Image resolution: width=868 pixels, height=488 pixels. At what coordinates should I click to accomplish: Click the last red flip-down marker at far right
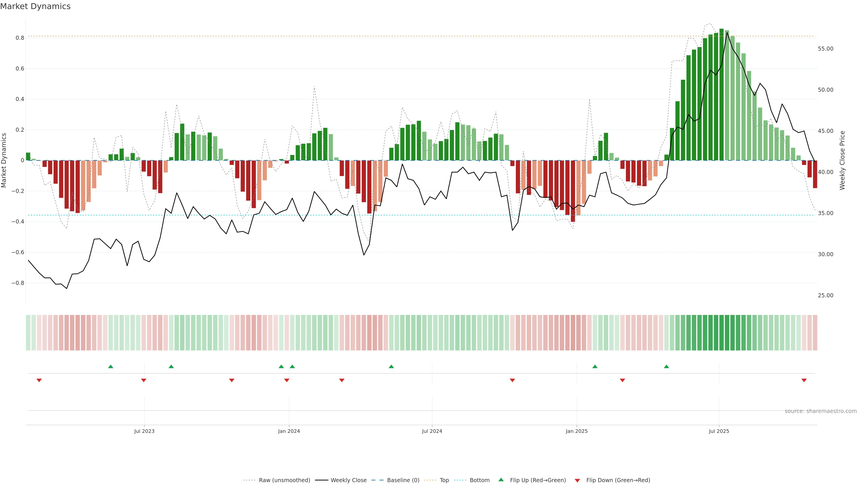[x=804, y=380]
